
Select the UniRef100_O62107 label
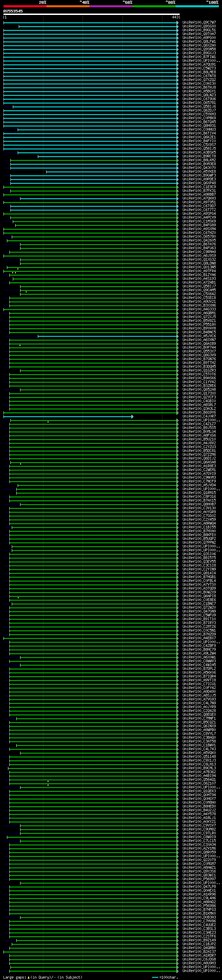click(199, 783)
